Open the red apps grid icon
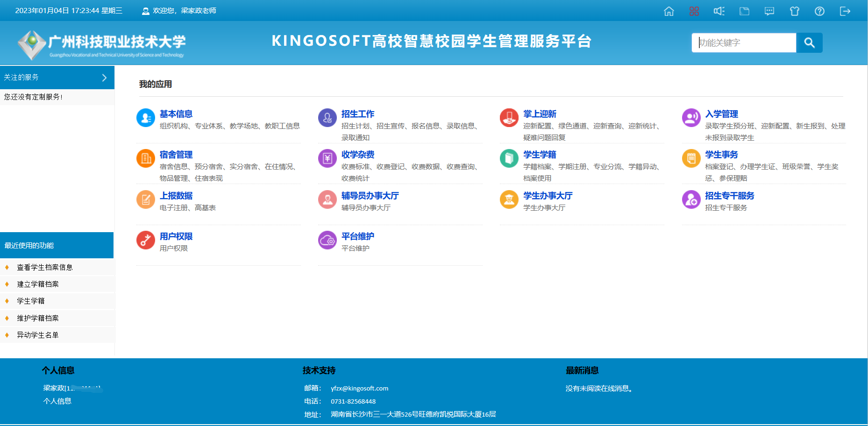The image size is (868, 426). point(694,11)
